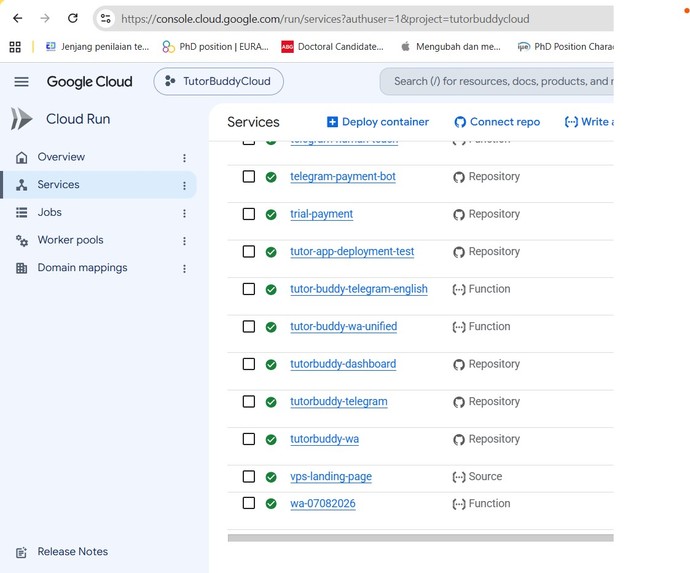
Task: Click green status check for wa-07082026
Action: (x=271, y=503)
